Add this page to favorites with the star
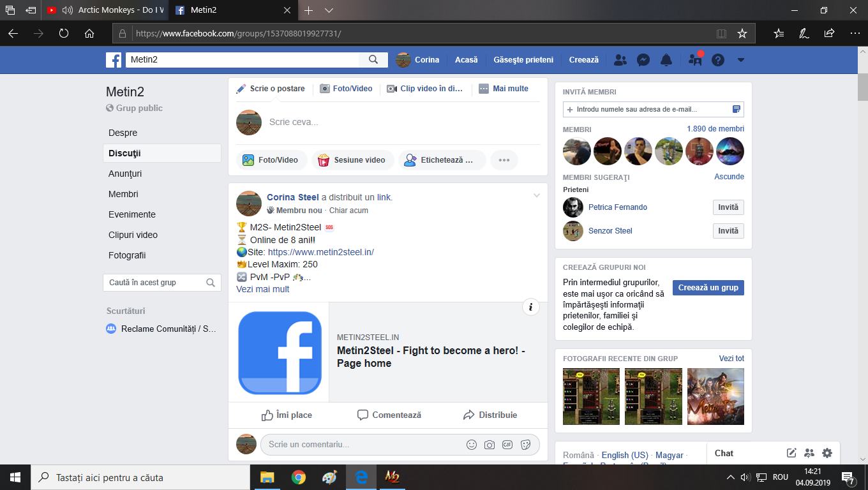Viewport: 868px width, 490px height. 742,33
